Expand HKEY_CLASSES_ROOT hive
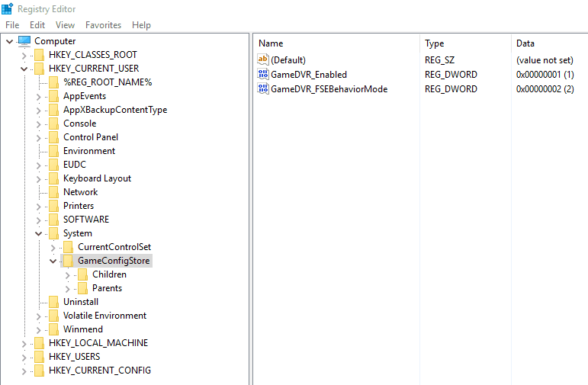The height and width of the screenshot is (385, 588). pyautogui.click(x=24, y=56)
